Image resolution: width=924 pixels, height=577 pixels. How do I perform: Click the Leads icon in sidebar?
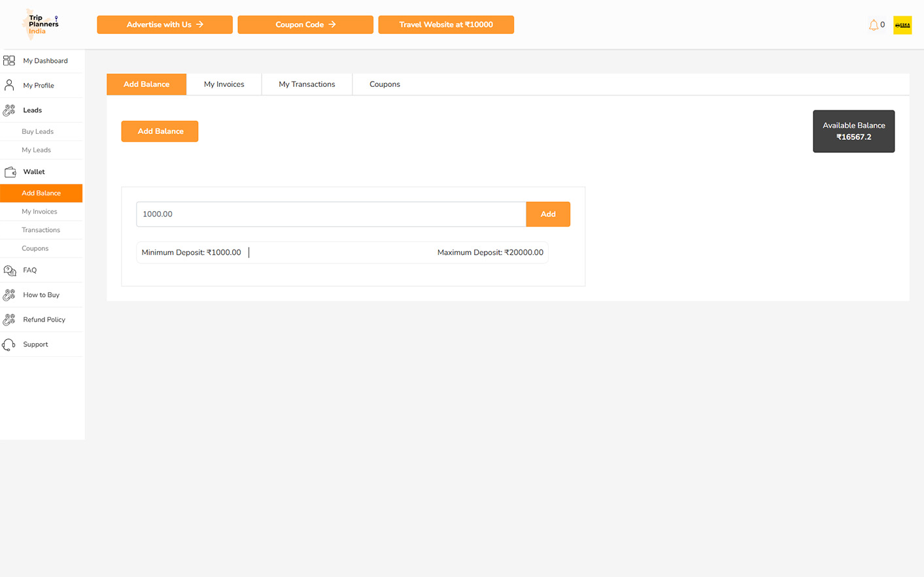(x=9, y=110)
